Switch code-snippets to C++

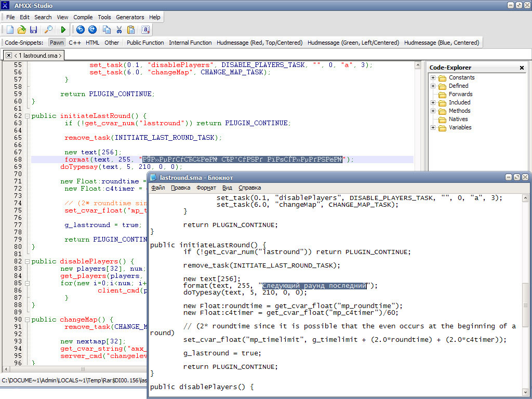coord(75,43)
